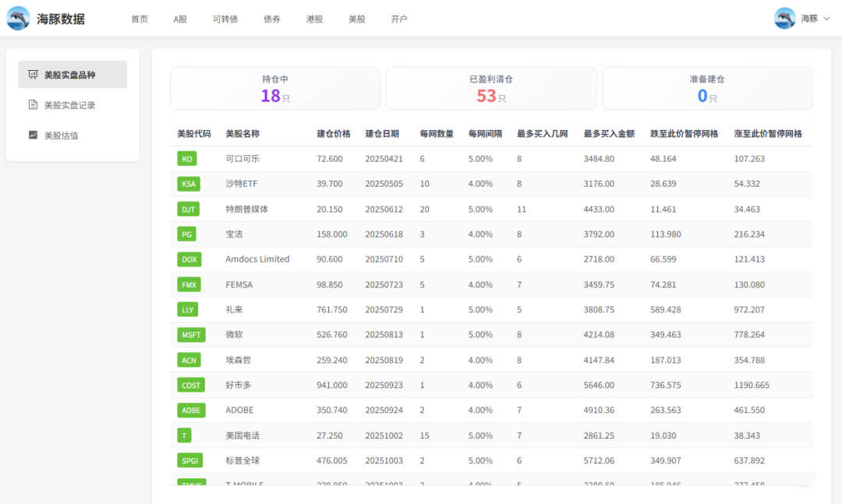
Task: Click the 跌至此价暂停网格 column header
Action: (x=685, y=134)
